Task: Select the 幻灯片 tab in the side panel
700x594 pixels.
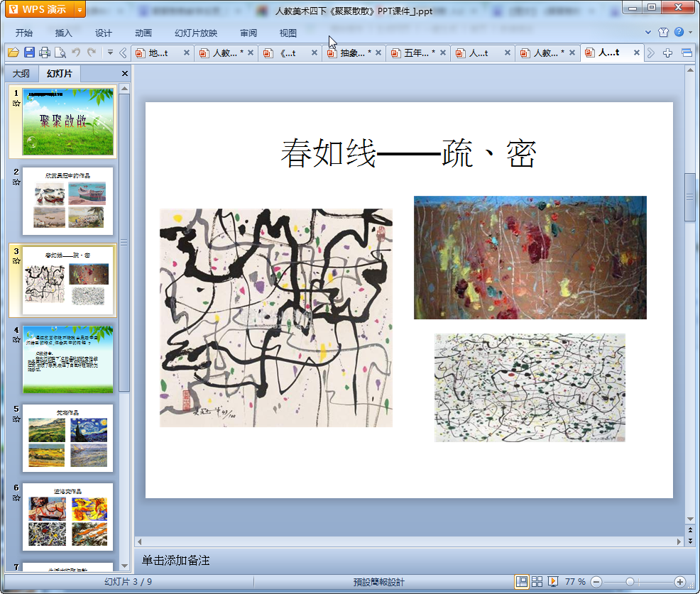Action: coord(60,73)
